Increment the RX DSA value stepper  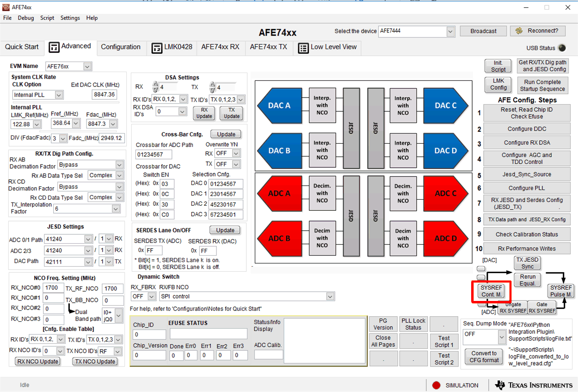point(156,84)
